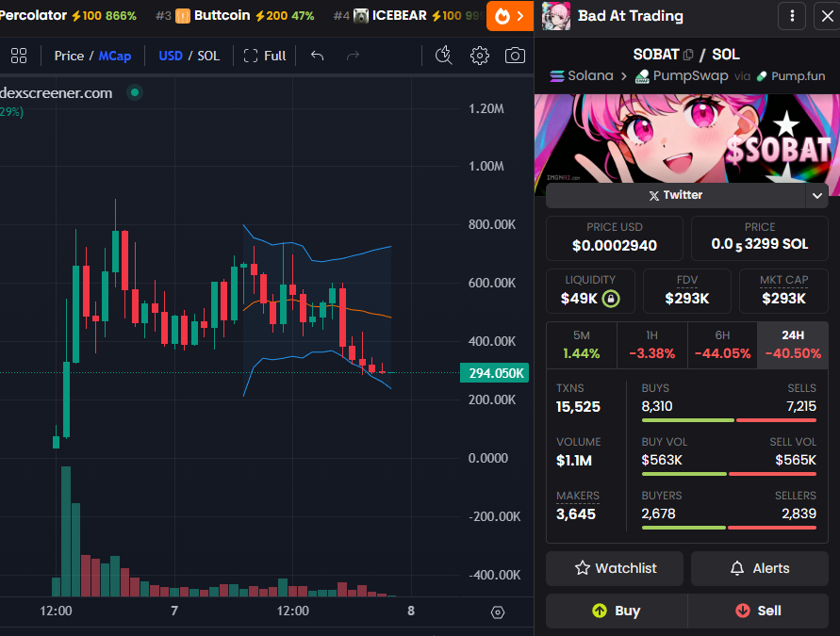The image size is (840, 636).
Task: Click the LIQUIDITY $49K box
Action: point(590,291)
